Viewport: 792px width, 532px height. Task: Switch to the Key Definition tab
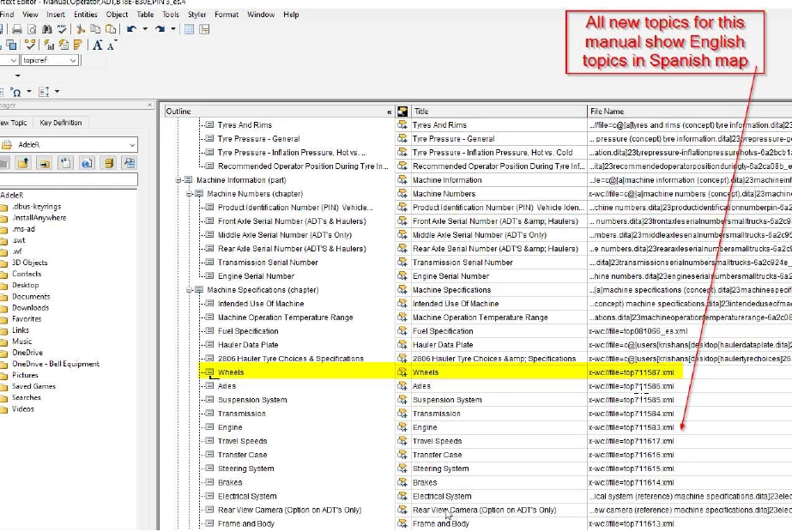(x=61, y=123)
